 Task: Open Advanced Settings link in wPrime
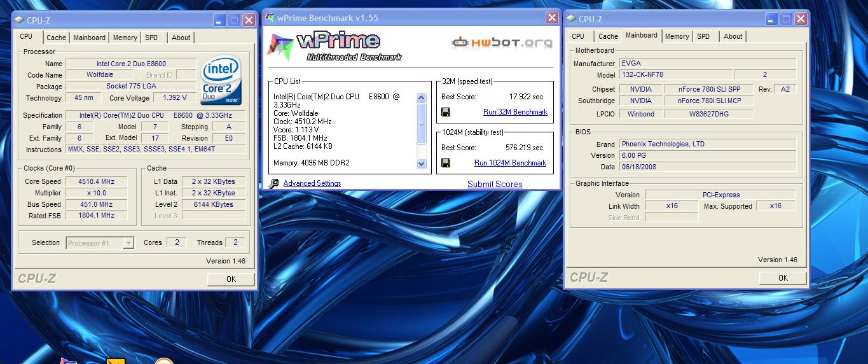tap(312, 183)
